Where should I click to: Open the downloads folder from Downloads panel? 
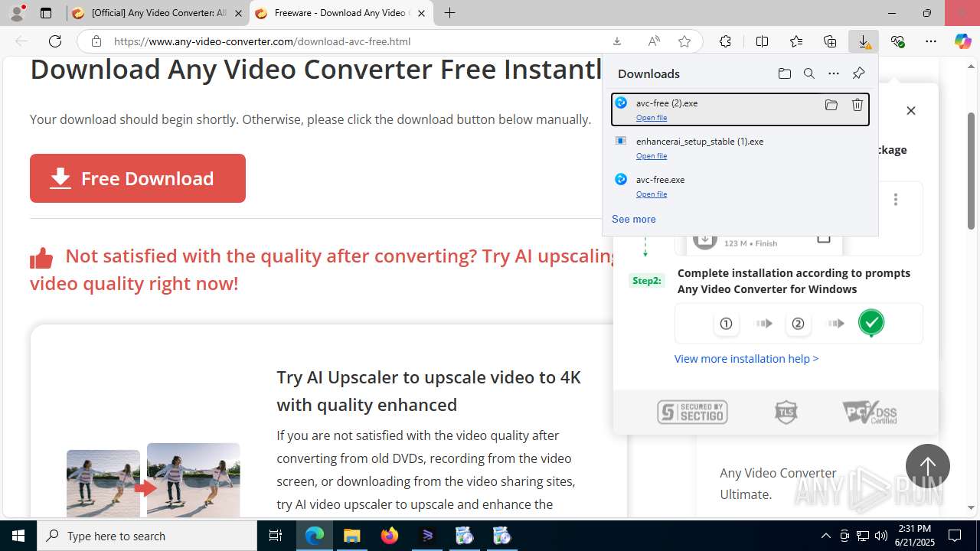[x=784, y=73]
